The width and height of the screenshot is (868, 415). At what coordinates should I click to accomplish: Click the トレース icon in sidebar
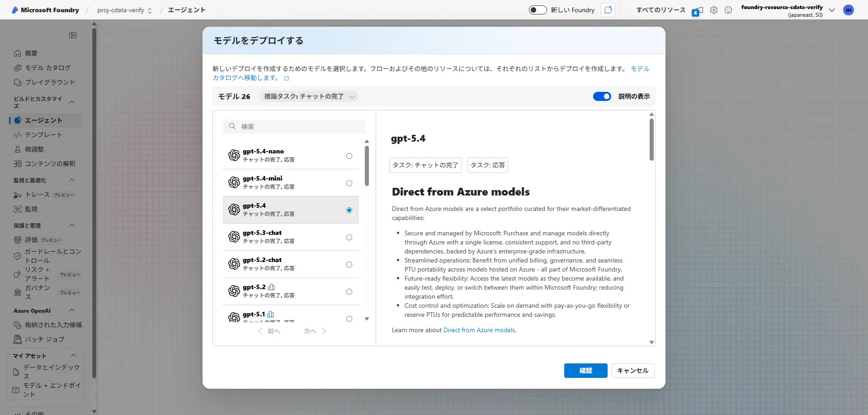click(x=18, y=195)
